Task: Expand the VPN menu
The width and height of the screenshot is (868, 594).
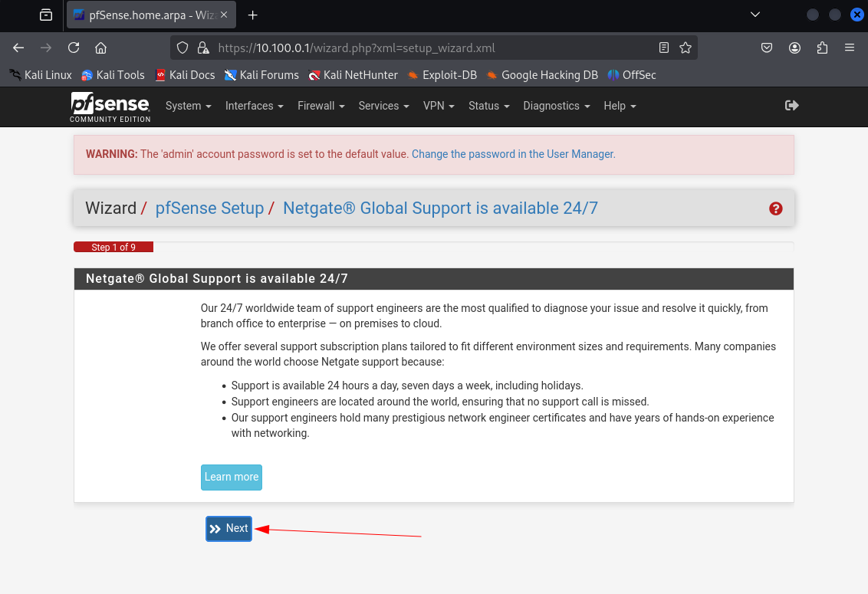Action: click(x=439, y=106)
